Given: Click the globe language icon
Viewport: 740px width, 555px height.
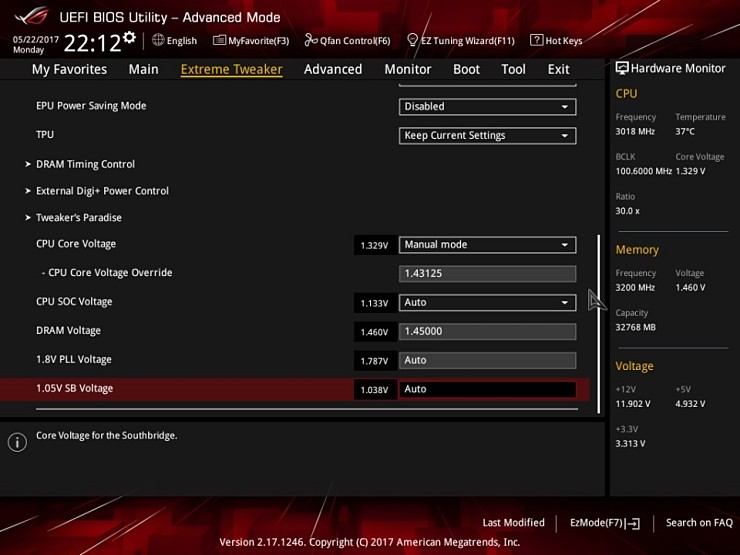Looking at the screenshot, I should tap(158, 40).
